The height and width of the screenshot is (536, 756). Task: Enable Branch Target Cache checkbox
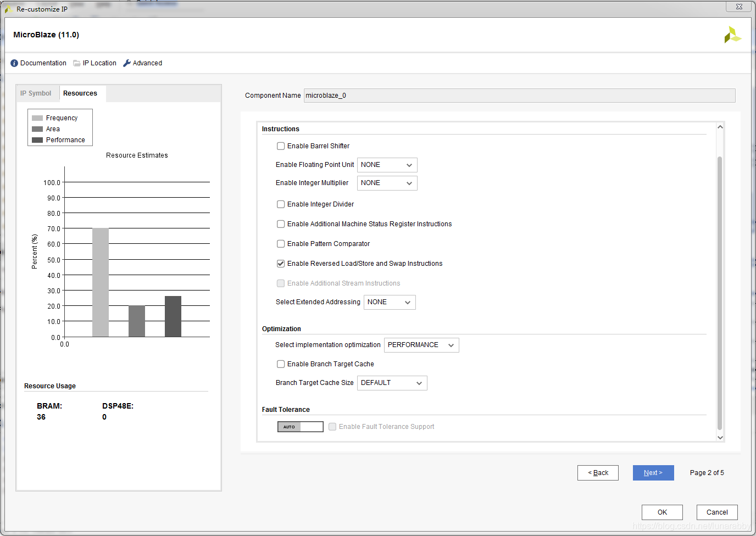281,364
